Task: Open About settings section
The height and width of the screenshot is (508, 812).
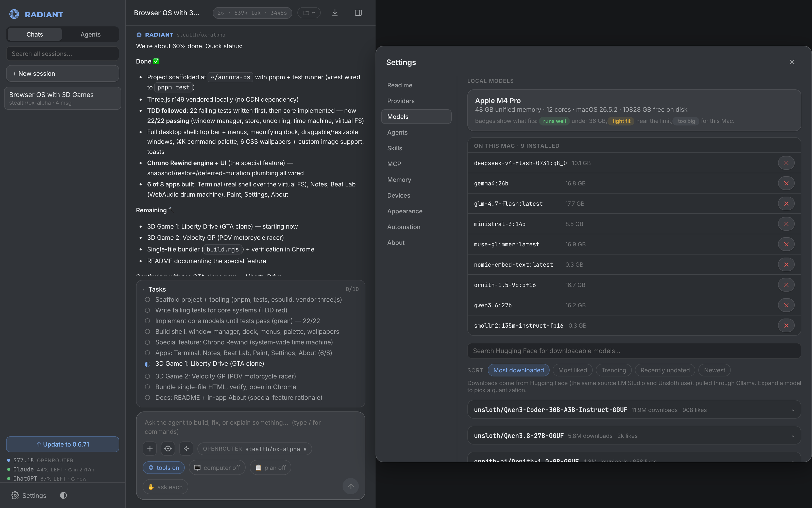Action: (416, 243)
